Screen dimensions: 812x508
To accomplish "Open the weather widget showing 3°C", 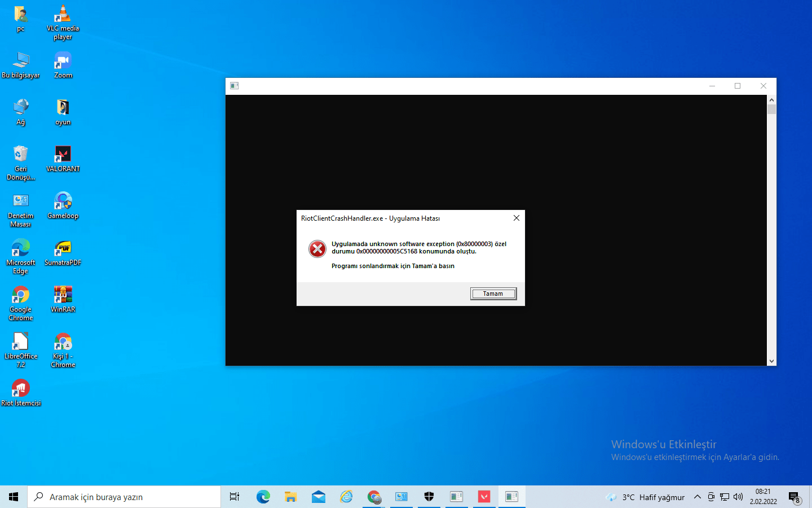I will click(x=645, y=497).
